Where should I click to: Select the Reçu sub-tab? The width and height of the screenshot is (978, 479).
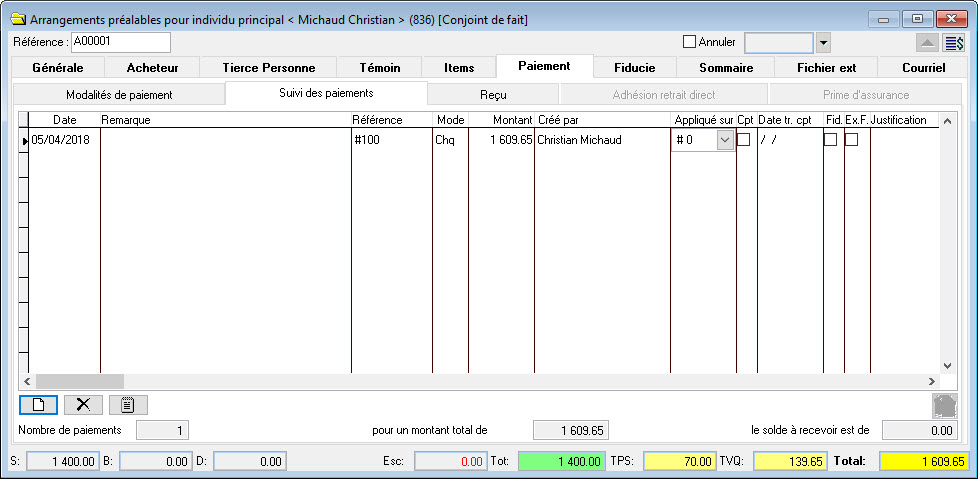(x=493, y=94)
